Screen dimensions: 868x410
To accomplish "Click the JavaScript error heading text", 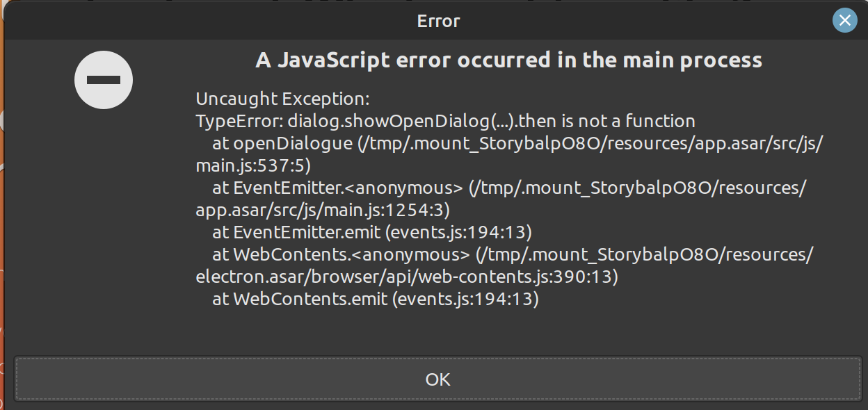I will (507, 60).
